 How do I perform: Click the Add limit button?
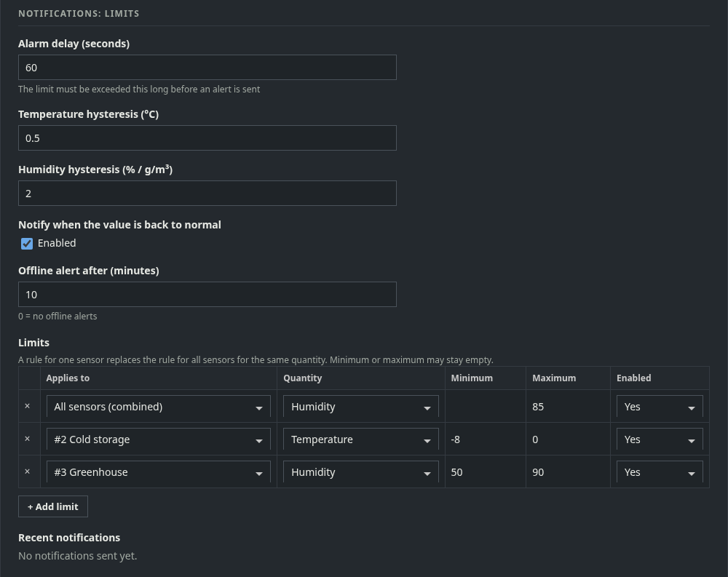53,506
